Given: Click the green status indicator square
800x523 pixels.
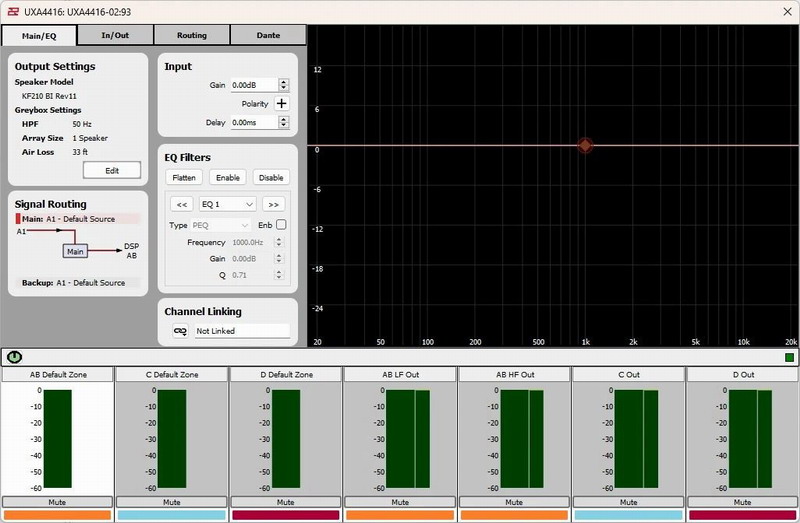Looking at the screenshot, I should point(789,357).
